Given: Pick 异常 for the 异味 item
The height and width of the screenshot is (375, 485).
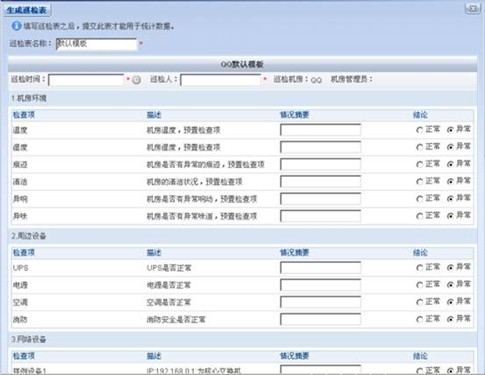Looking at the screenshot, I should [450, 216].
